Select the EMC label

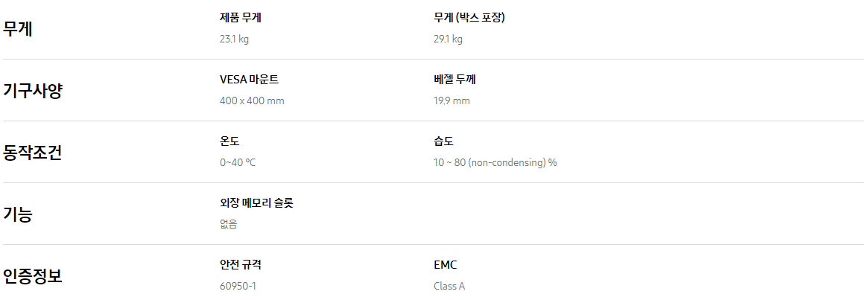click(446, 265)
